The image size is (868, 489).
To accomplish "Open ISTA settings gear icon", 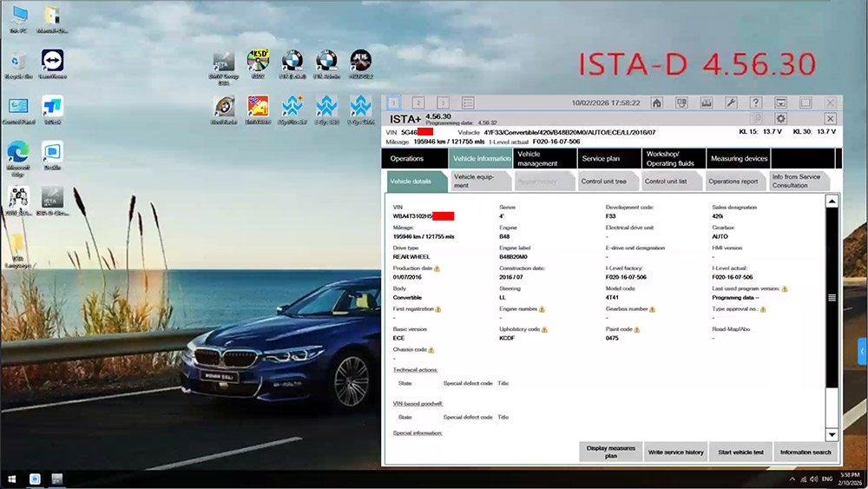I will pos(780,118).
